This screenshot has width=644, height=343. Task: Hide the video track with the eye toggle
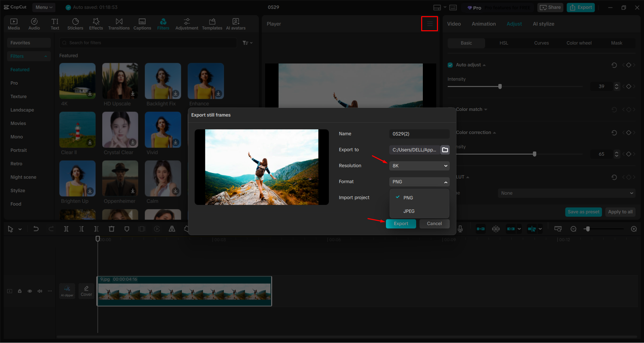point(30,291)
